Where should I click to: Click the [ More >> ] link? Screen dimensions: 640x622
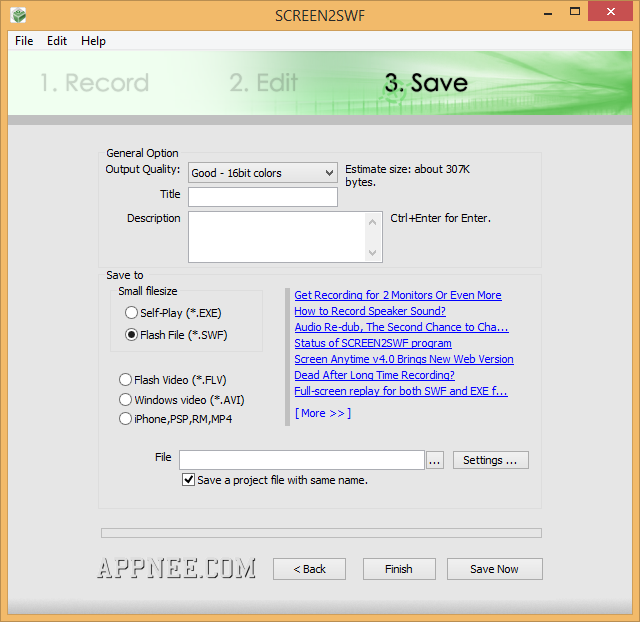(323, 413)
